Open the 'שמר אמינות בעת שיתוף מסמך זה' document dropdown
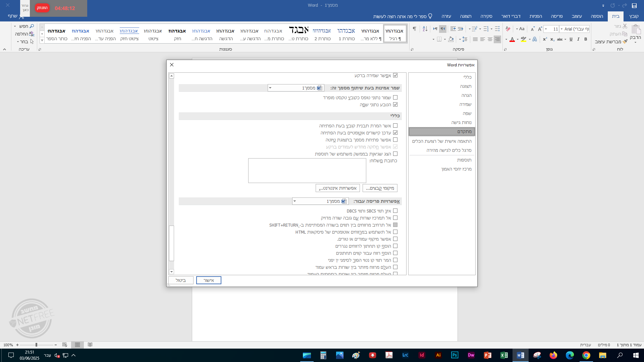The image size is (644, 362). [296, 88]
